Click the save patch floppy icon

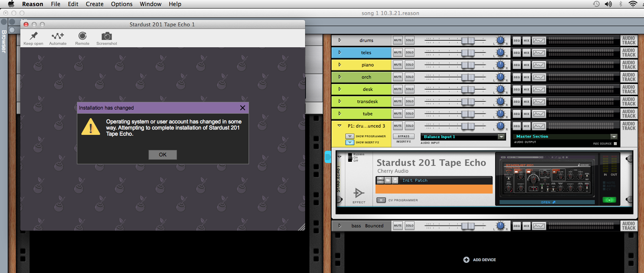point(395,180)
